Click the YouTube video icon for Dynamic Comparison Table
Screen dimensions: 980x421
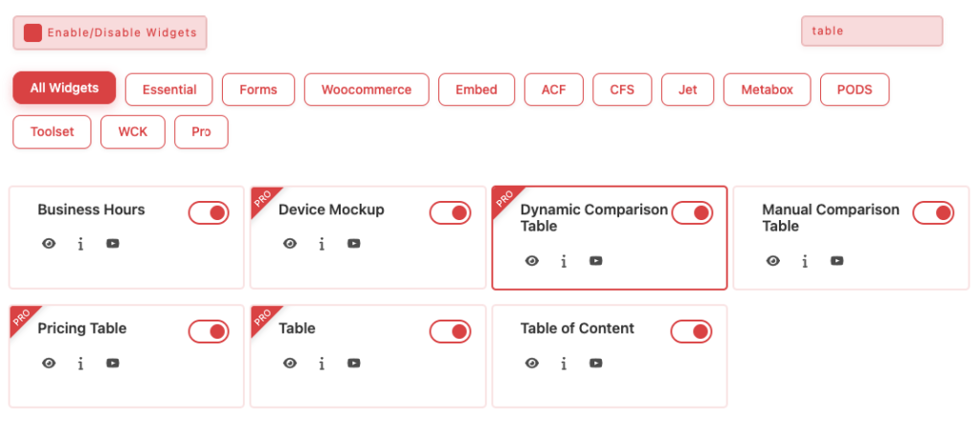595,261
